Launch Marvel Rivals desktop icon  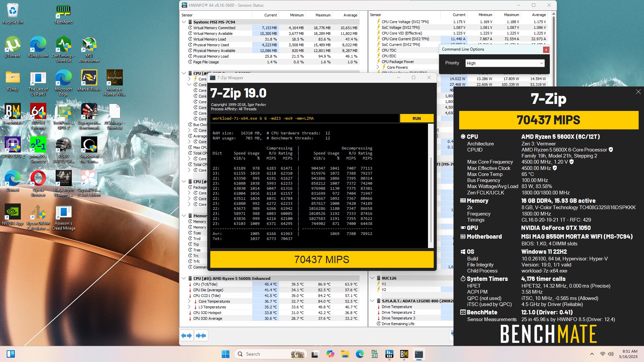[89, 80]
